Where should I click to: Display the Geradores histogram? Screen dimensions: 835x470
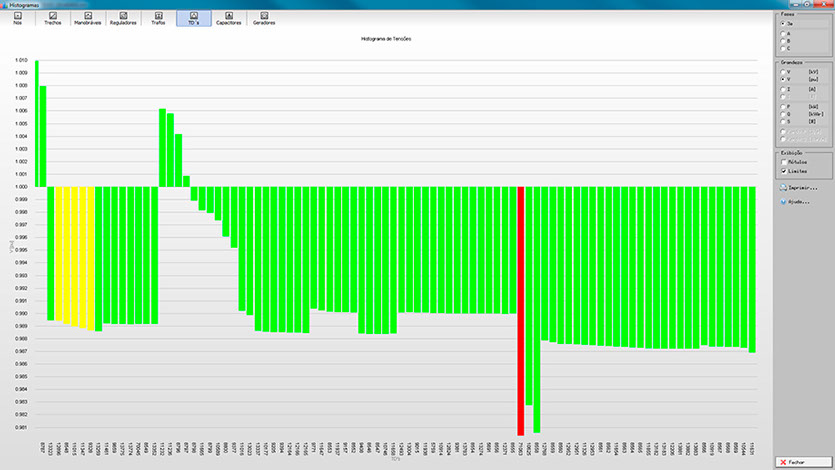pos(264,18)
